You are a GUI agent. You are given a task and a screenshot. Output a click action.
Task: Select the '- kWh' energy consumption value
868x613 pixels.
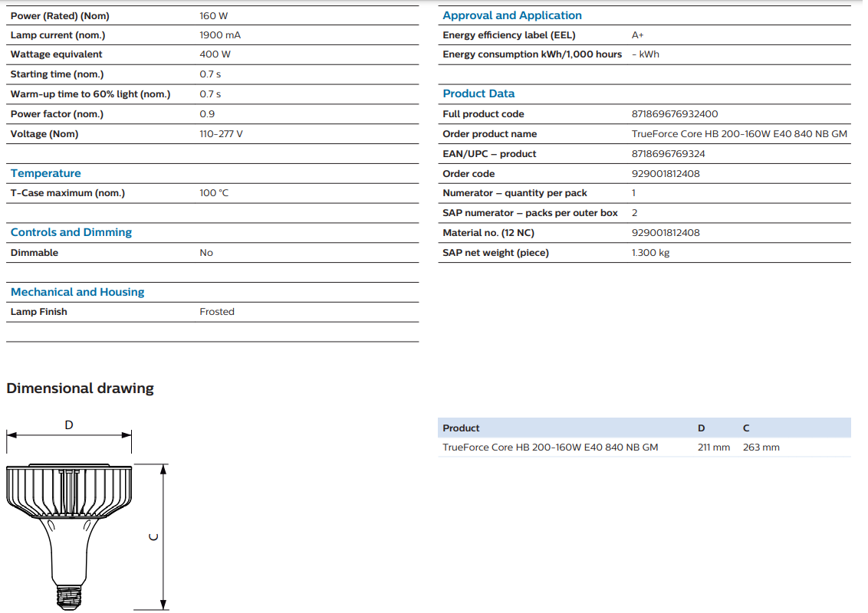click(646, 54)
